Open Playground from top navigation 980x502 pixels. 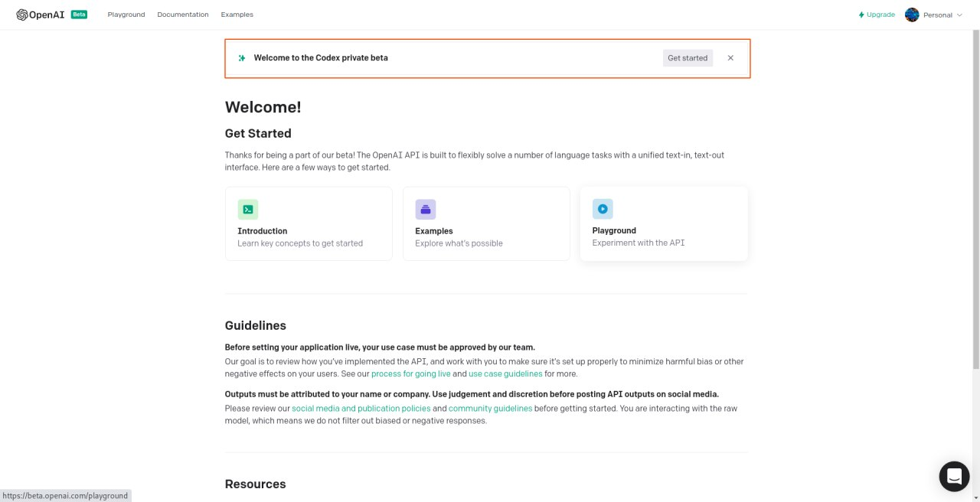126,15
